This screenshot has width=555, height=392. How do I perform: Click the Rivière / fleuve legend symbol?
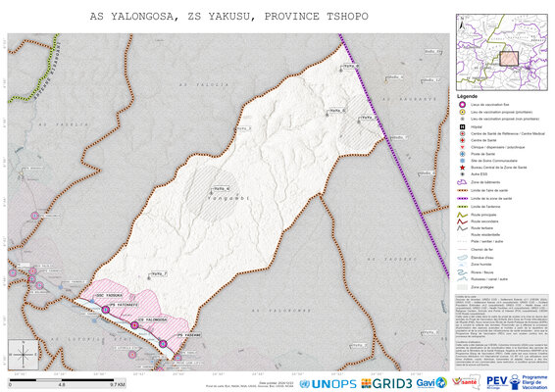point(462,272)
